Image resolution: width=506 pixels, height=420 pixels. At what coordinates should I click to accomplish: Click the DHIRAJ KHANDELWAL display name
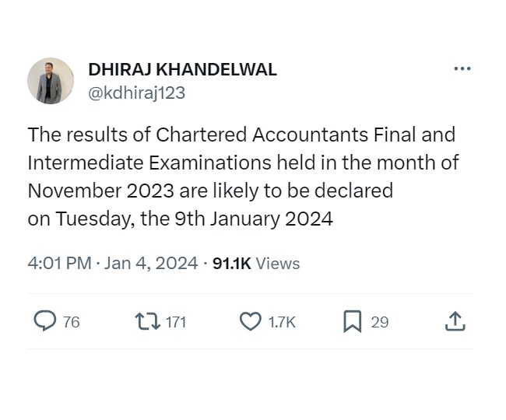click(182, 69)
